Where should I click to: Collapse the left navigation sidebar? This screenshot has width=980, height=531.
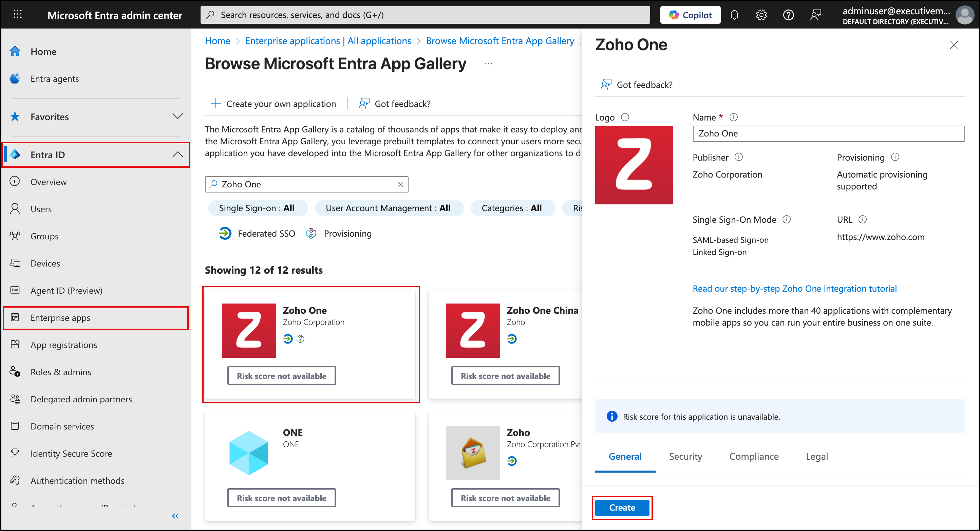point(175,516)
